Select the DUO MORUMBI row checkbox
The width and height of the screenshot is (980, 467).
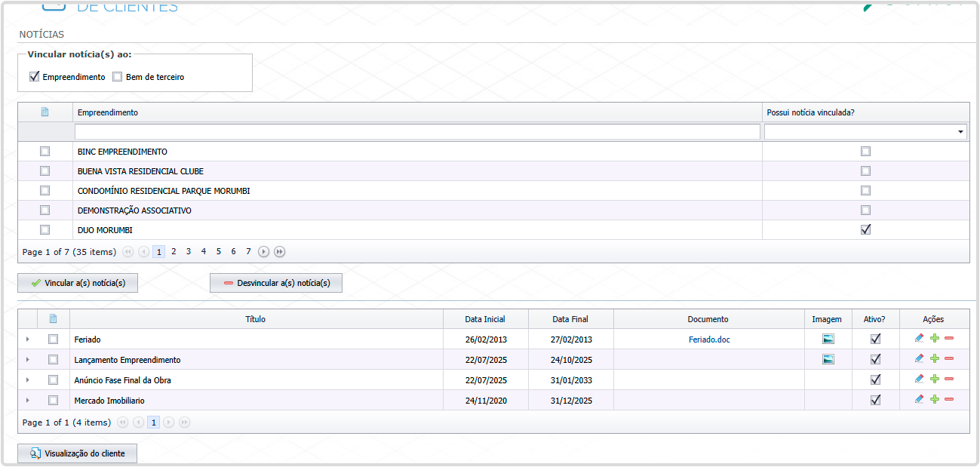(x=45, y=229)
